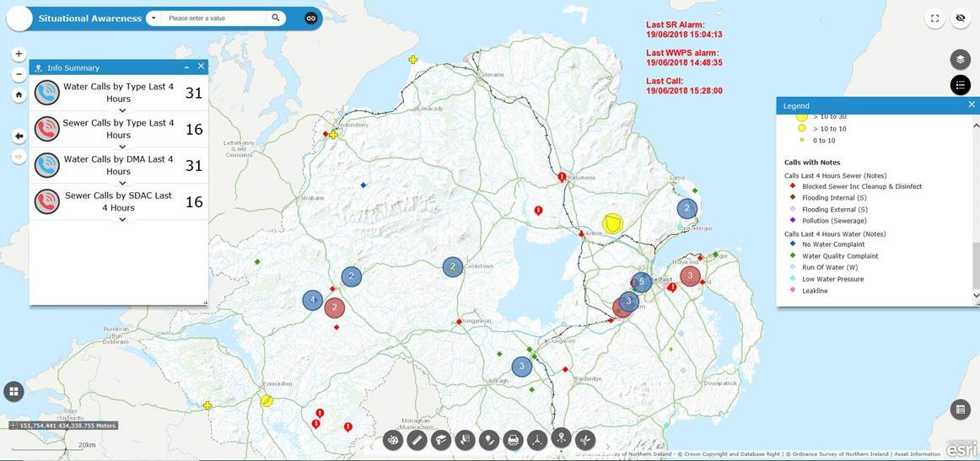
Task: Expand Sewer Calls by SDAC section
Action: click(122, 219)
